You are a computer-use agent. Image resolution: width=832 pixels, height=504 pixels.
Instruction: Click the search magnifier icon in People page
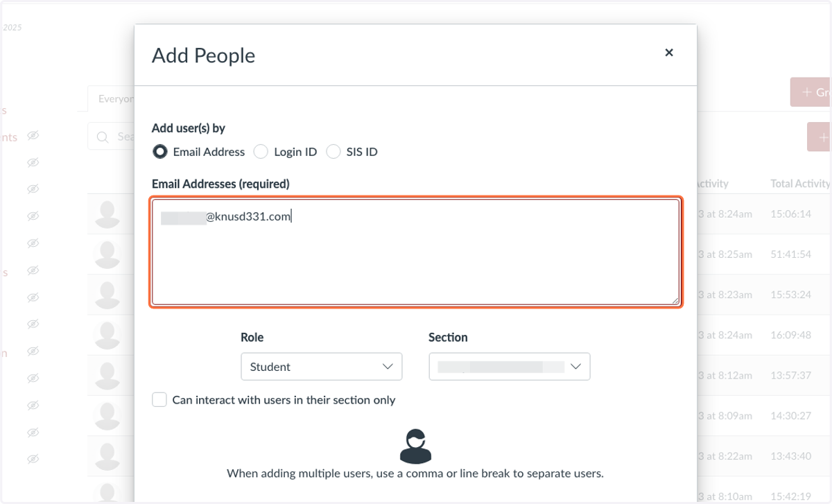coord(103,137)
